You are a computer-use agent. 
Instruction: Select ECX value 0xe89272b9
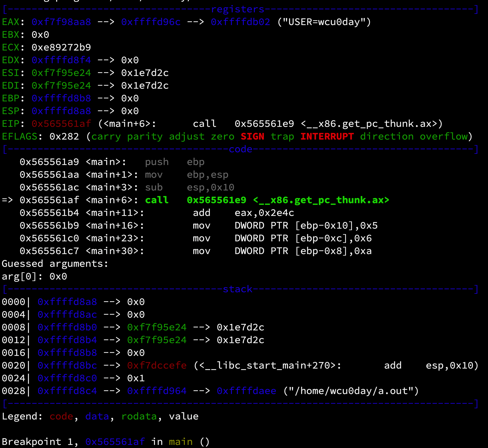pyautogui.click(x=61, y=47)
